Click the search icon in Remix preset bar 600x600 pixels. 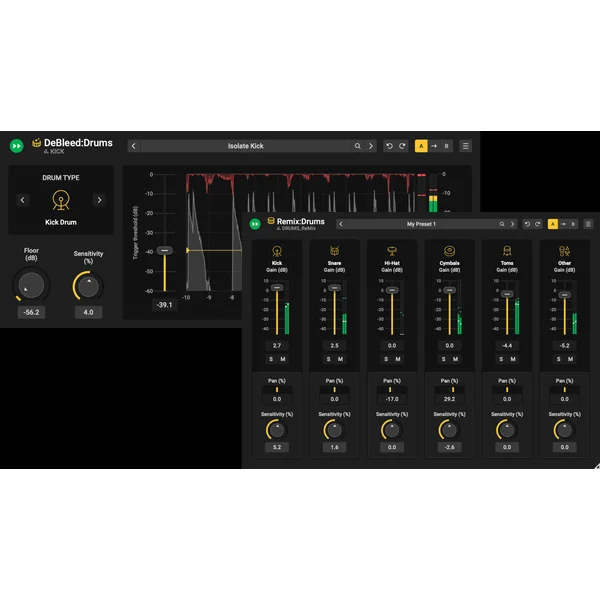[502, 224]
